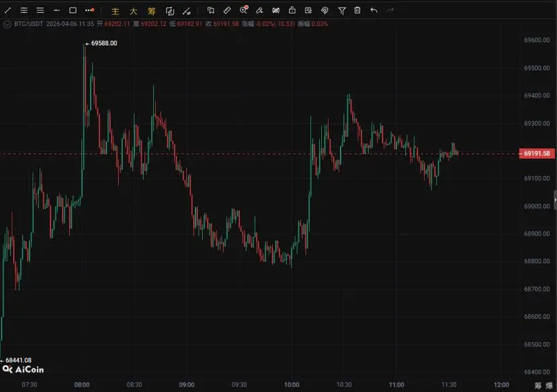Image resolution: width=557 pixels, height=392 pixels.
Task: Click the current price tag 69191.58
Action: (x=537, y=153)
